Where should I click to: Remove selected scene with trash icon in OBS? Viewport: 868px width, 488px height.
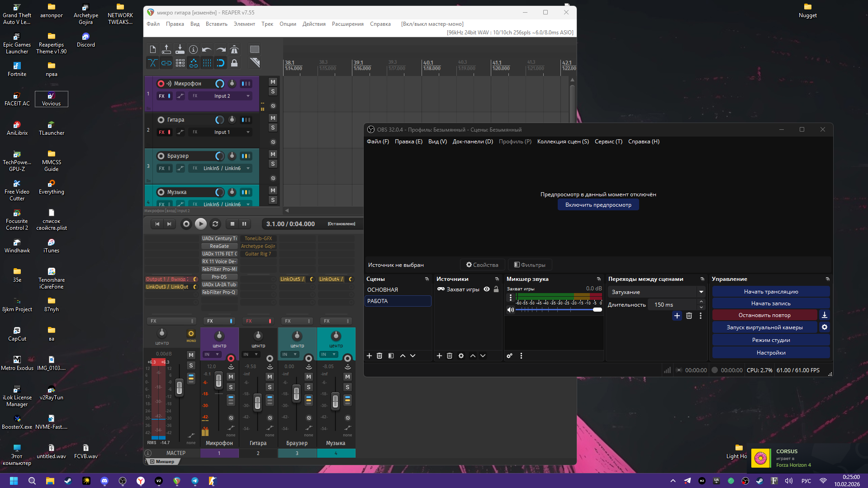pyautogui.click(x=379, y=356)
